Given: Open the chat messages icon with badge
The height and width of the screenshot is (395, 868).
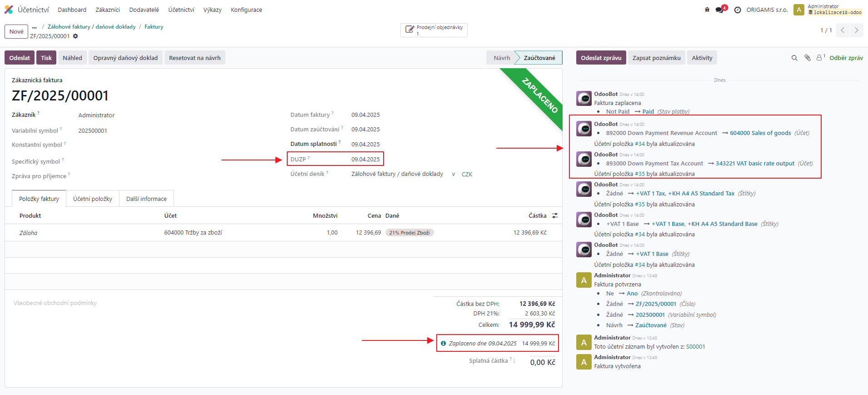Looking at the screenshot, I should pyautogui.click(x=720, y=10).
